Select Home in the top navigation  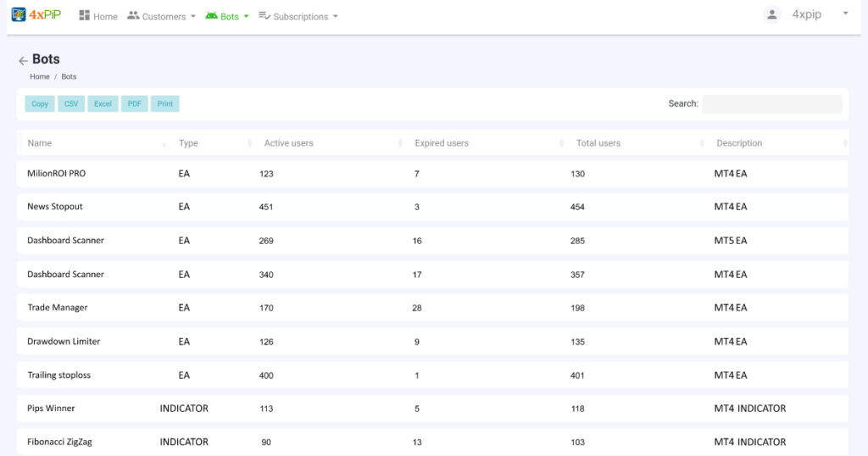(x=105, y=17)
